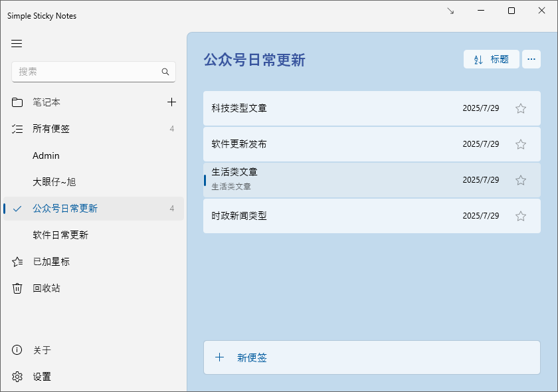Viewport: 558px width, 392px height.
Task: Toggle the star on 时政新闻类型
Action: [x=521, y=216]
